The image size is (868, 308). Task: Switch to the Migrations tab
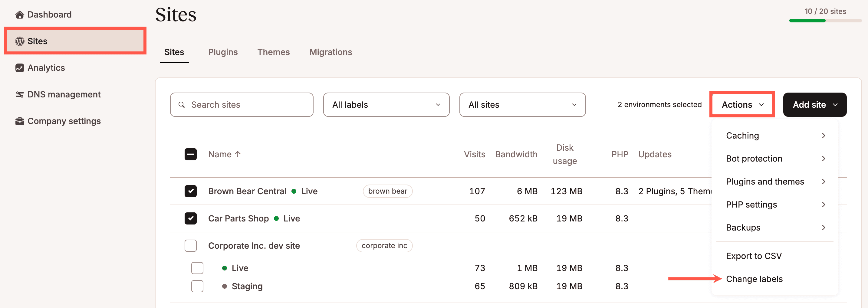point(330,52)
